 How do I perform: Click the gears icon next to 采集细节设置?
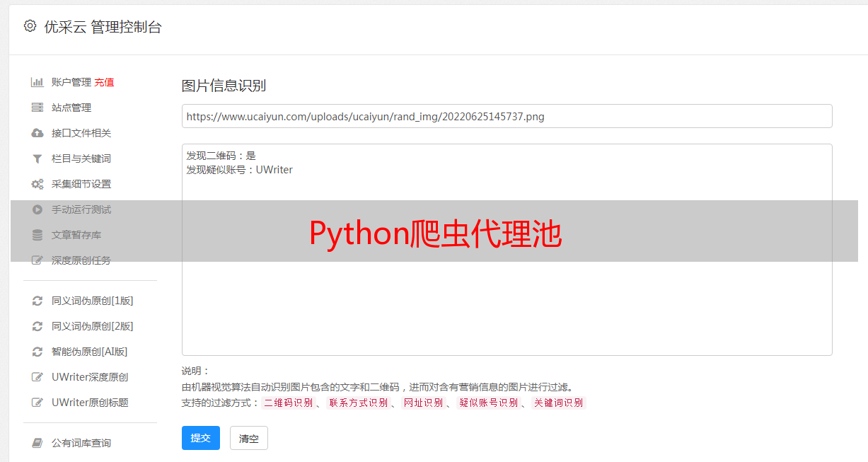pyautogui.click(x=37, y=184)
